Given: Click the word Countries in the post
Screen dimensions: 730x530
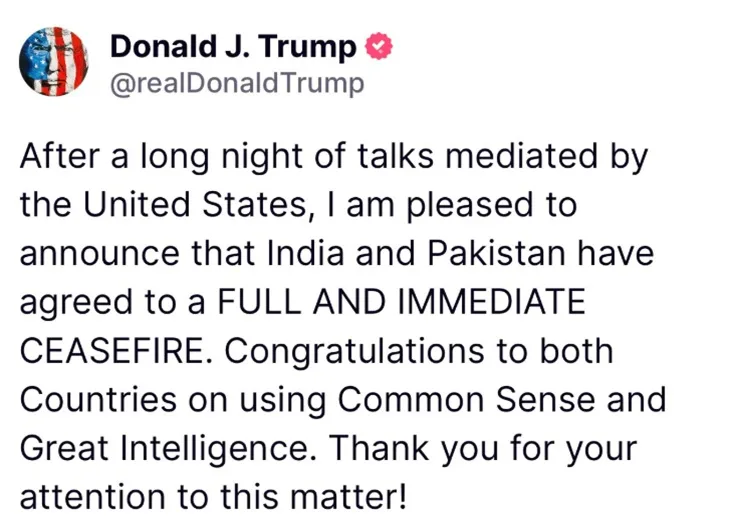Looking at the screenshot, I should pos(98,399).
